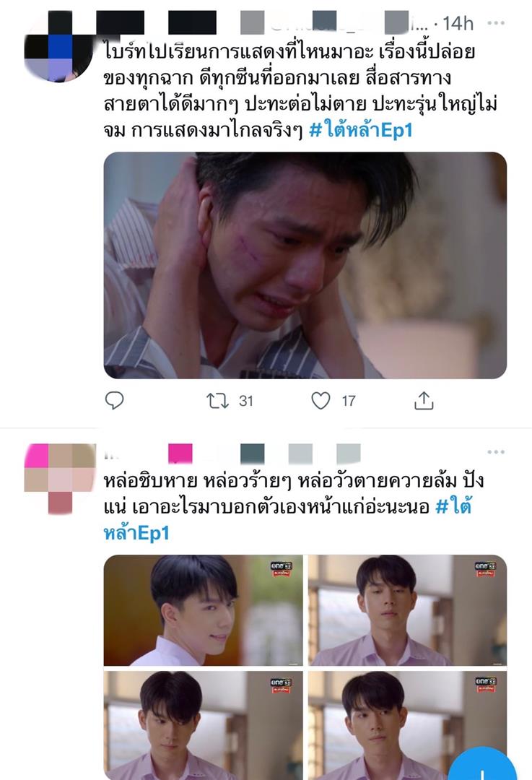Open the 14h timestamp of first tweet
The image size is (532, 780).
click(458, 23)
